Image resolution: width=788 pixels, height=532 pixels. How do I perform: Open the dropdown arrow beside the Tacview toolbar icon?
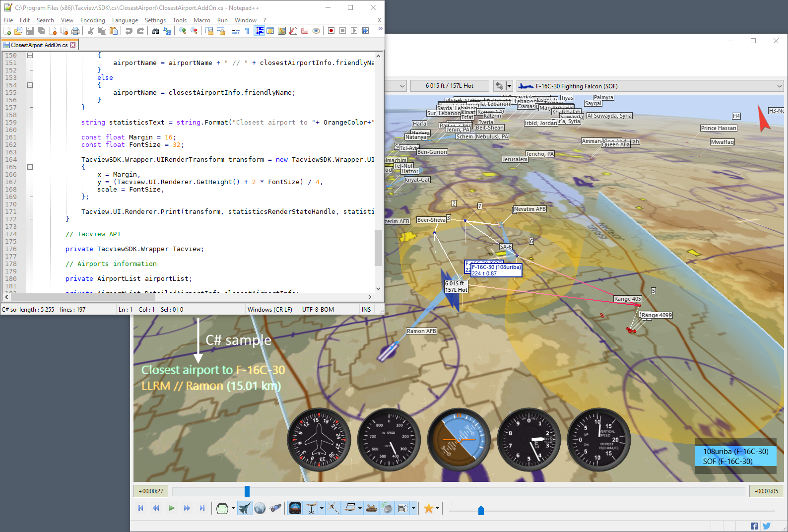pyautogui.click(x=509, y=86)
